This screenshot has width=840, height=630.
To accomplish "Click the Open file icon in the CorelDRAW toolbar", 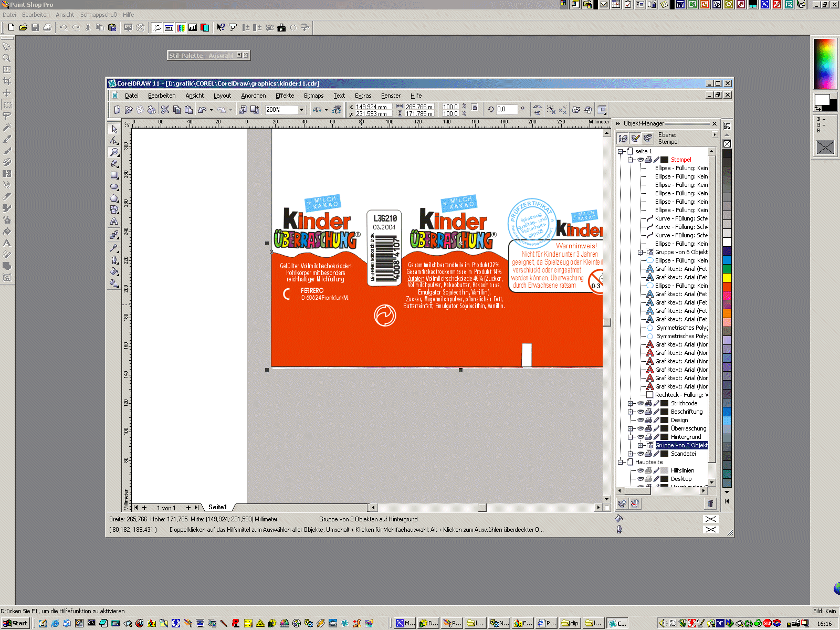I will tap(129, 109).
